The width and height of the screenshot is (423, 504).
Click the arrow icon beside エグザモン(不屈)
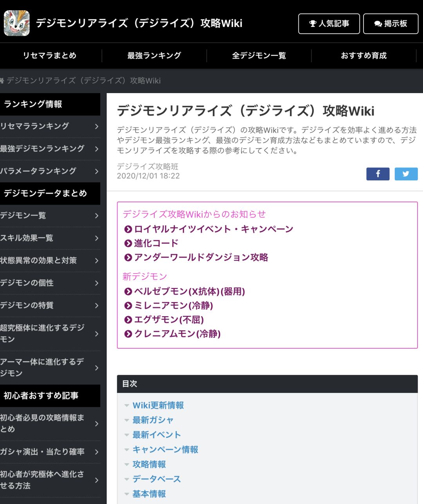click(x=128, y=320)
